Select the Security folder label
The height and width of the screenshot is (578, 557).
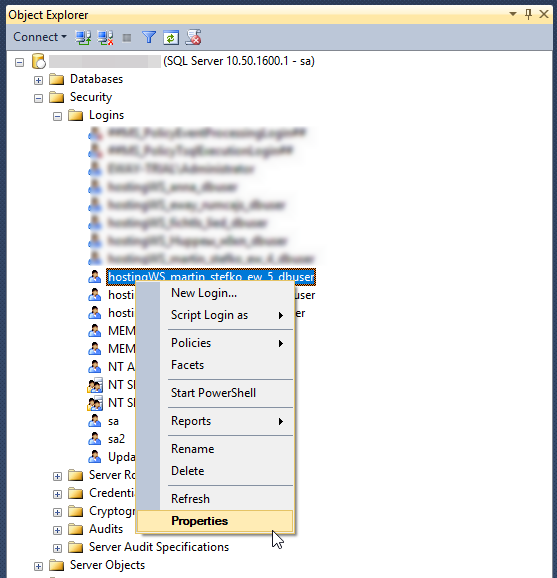[x=91, y=97]
